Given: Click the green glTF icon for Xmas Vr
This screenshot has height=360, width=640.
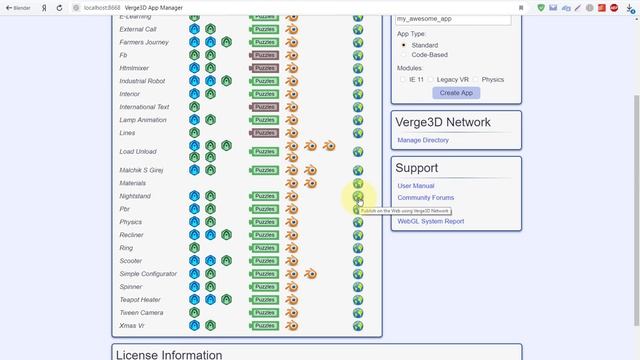Looking at the screenshot, I should (210, 326).
